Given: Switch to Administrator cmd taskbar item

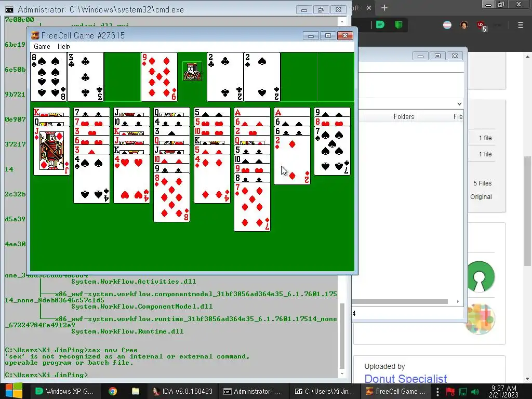Looking at the screenshot, I should click(x=252, y=391).
